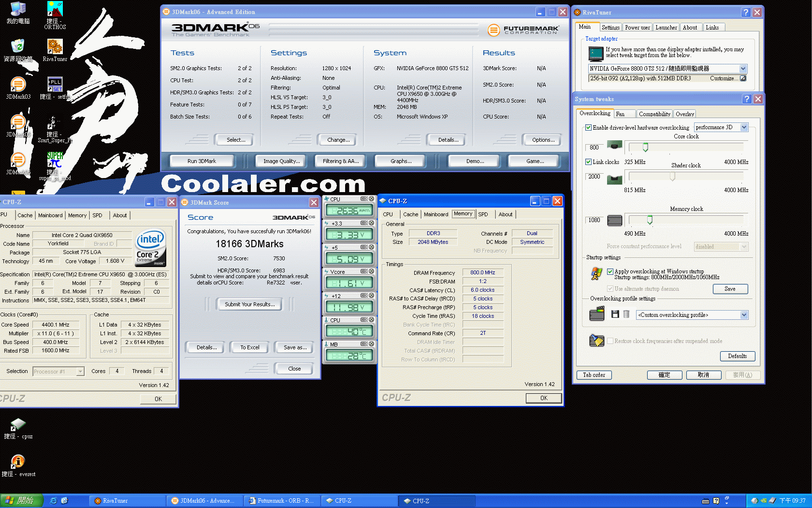
Task: Open the setfsb PLL SET shortcut
Action: [55, 88]
